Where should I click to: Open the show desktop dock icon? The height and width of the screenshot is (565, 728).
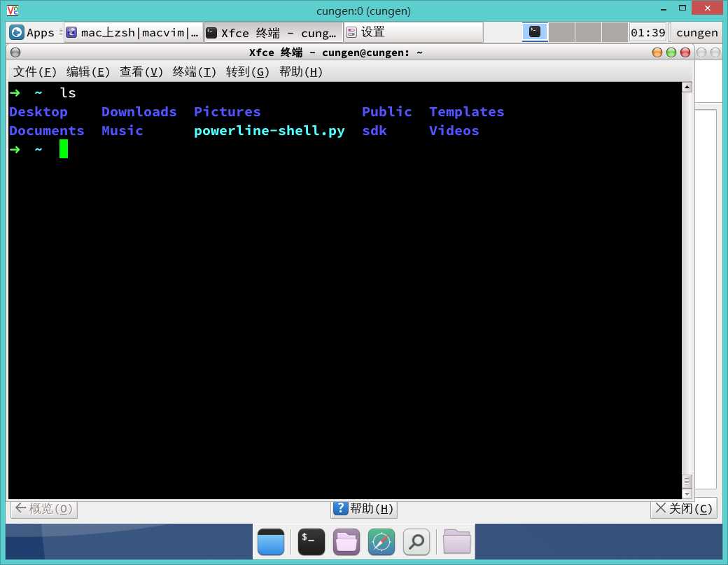[271, 542]
